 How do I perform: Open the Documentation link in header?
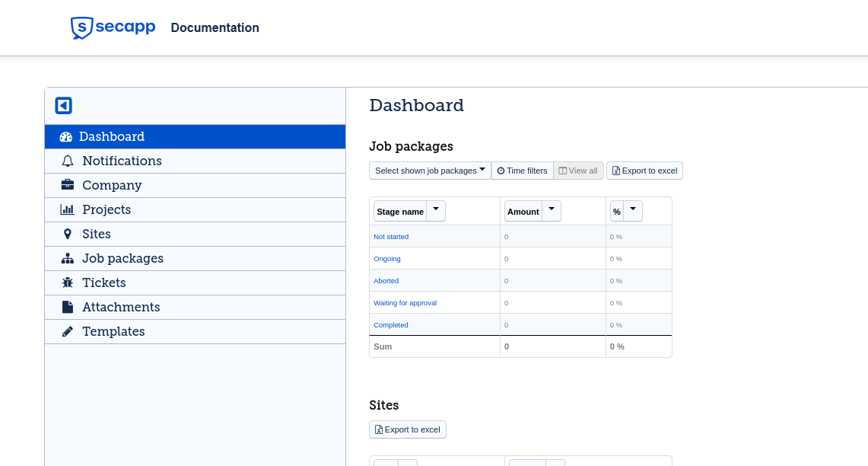click(x=215, y=27)
